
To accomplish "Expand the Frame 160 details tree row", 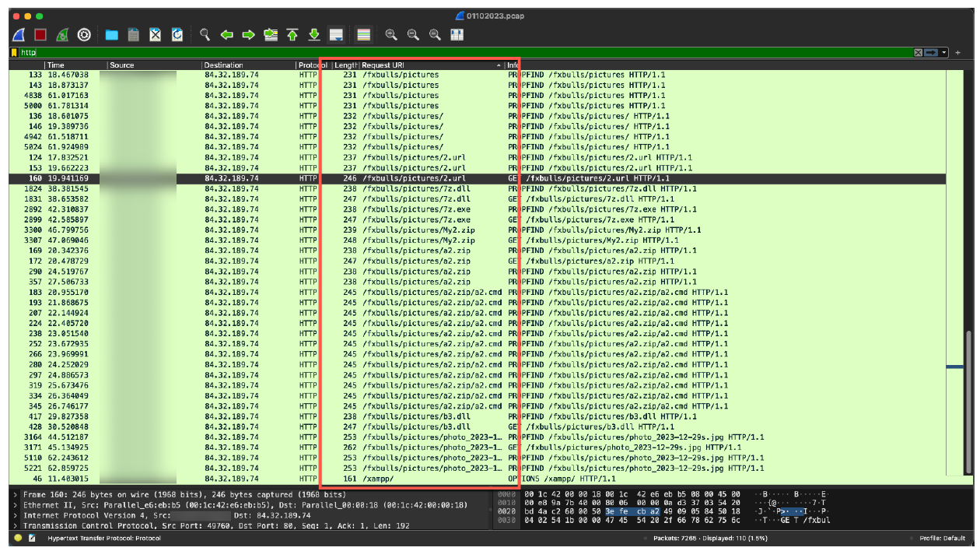I will coord(16,495).
